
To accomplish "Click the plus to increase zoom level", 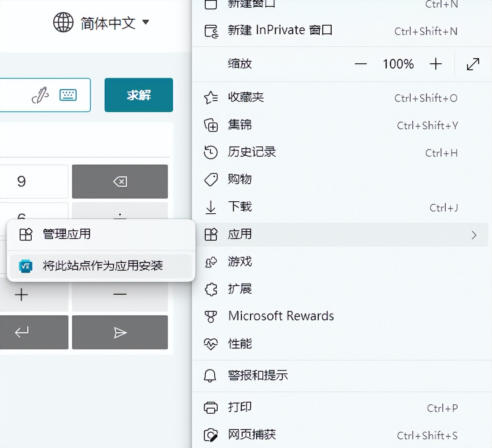I will 436,64.
